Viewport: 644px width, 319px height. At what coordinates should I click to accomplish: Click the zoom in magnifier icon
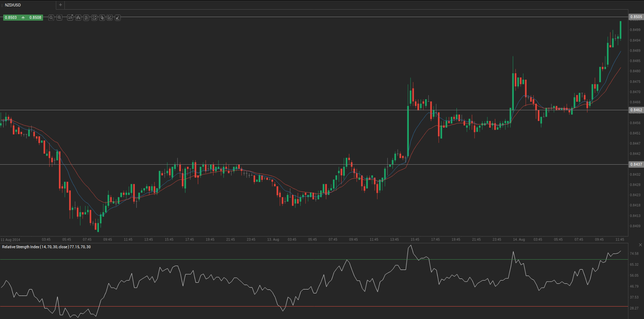click(x=59, y=17)
